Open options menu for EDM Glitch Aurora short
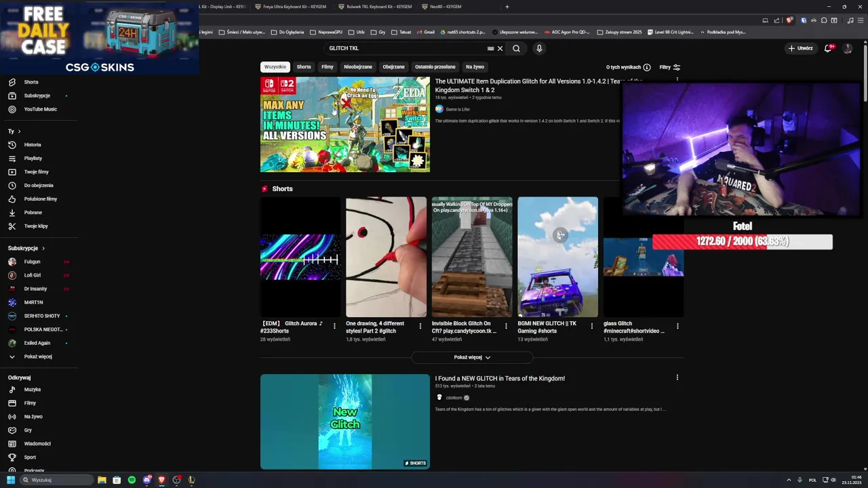 pyautogui.click(x=334, y=326)
